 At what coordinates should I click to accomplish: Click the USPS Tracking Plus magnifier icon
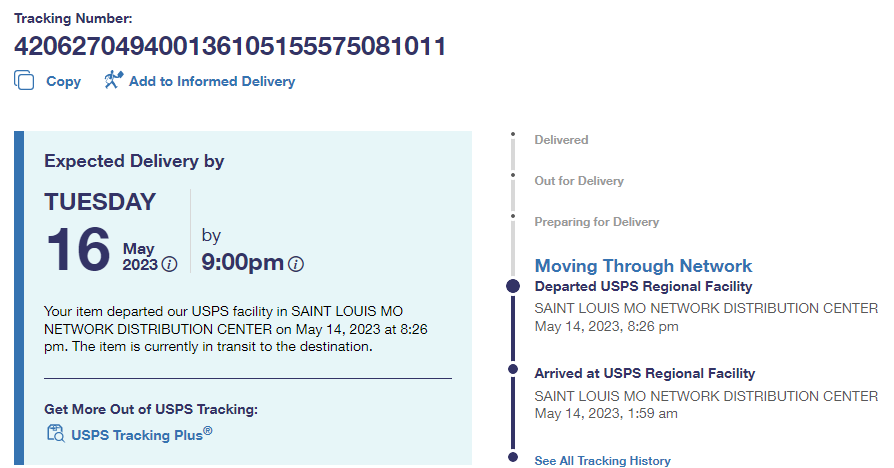point(56,434)
